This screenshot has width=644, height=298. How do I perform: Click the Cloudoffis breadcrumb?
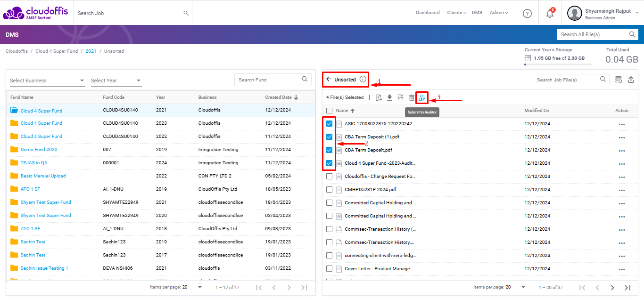(x=17, y=51)
